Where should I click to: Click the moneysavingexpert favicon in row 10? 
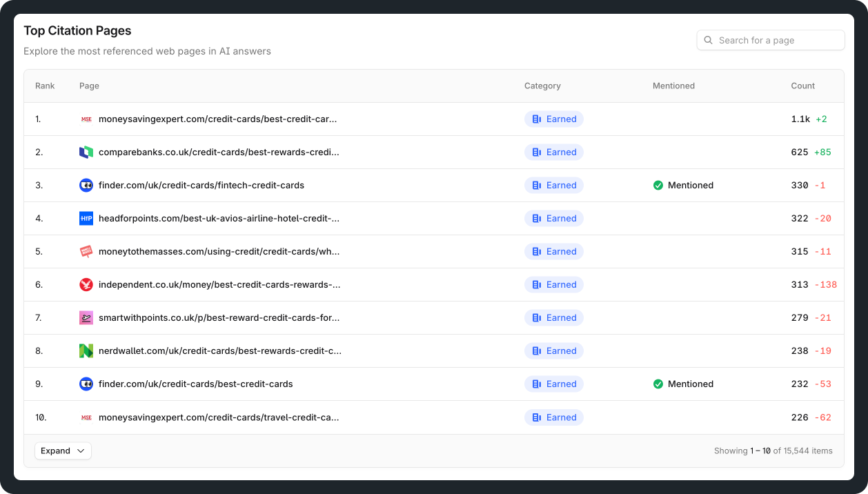(x=86, y=417)
